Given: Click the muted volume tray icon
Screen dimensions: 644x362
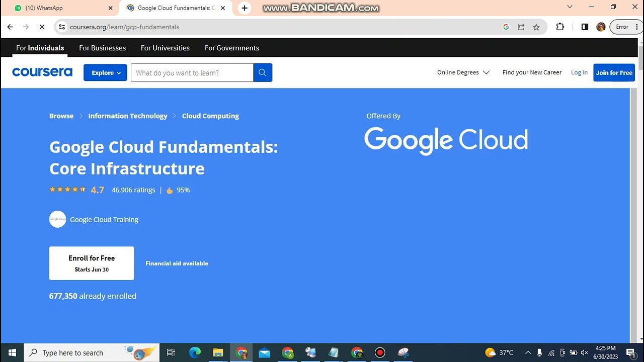Looking at the screenshot, I should tap(584, 352).
